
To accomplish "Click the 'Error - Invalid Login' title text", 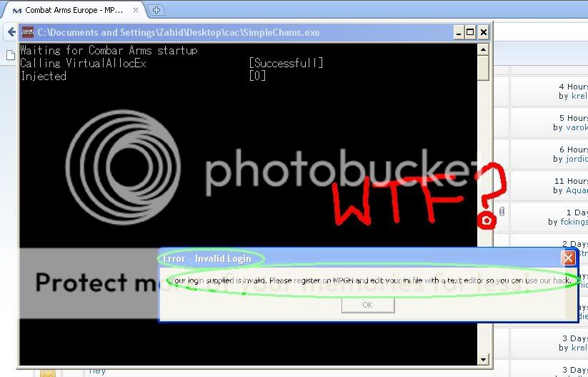I will 207,259.
